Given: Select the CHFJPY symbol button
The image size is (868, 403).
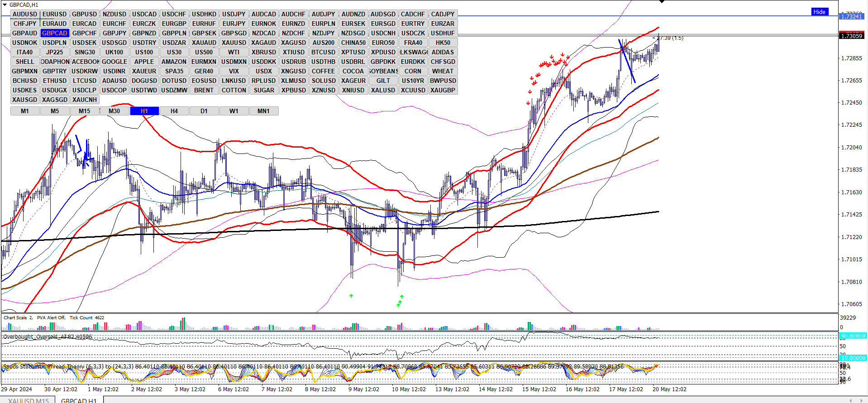Looking at the screenshot, I should (25, 24).
